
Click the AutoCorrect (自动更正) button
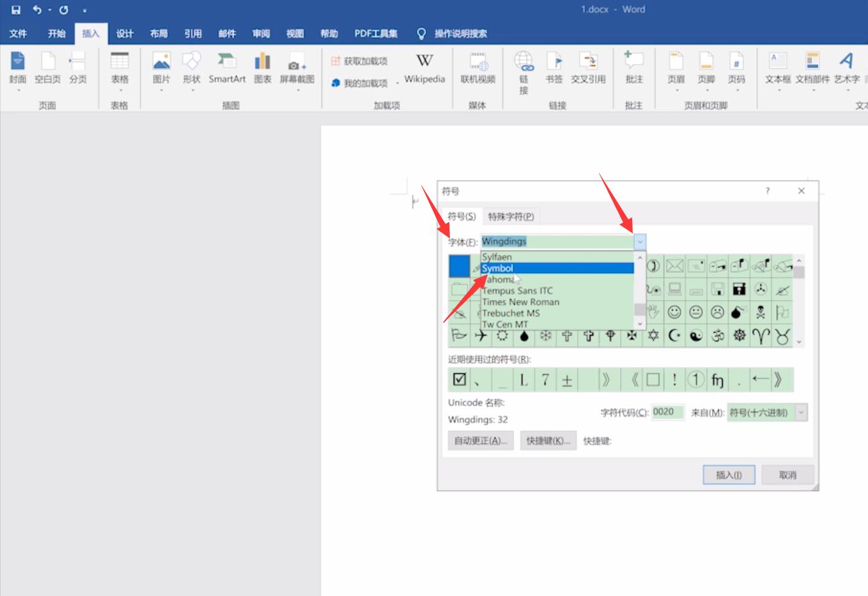coord(481,441)
